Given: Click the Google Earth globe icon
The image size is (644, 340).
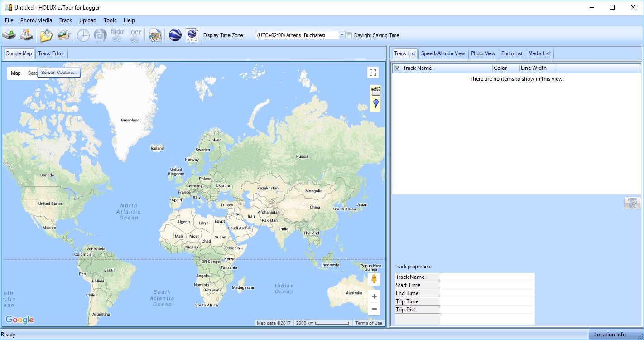Looking at the screenshot, I should [175, 35].
